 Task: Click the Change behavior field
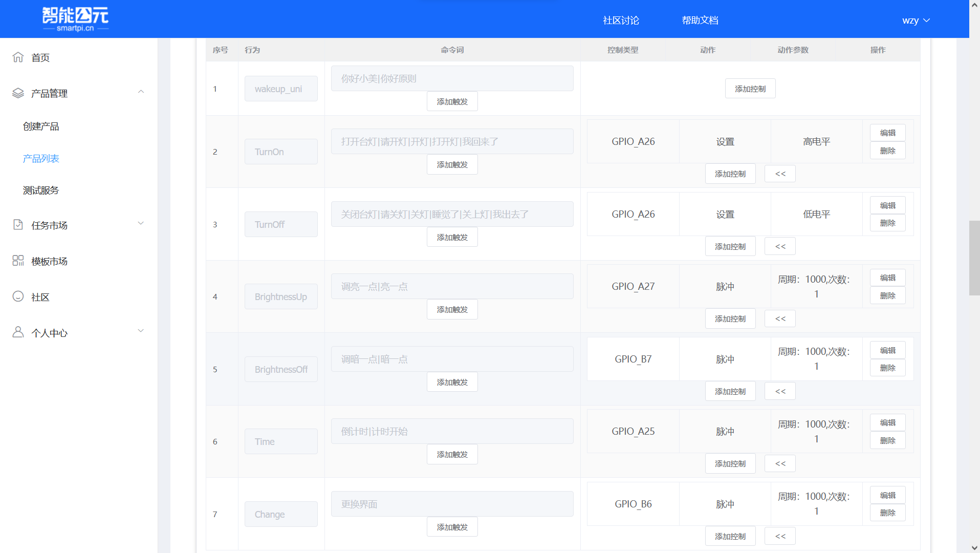[x=281, y=514]
